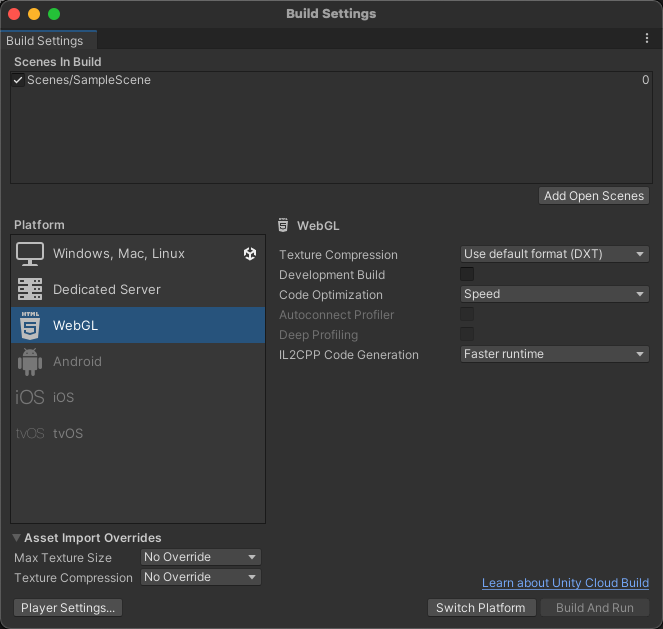663x629 pixels.
Task: Click the Code Optimization label
Action: 331,295
